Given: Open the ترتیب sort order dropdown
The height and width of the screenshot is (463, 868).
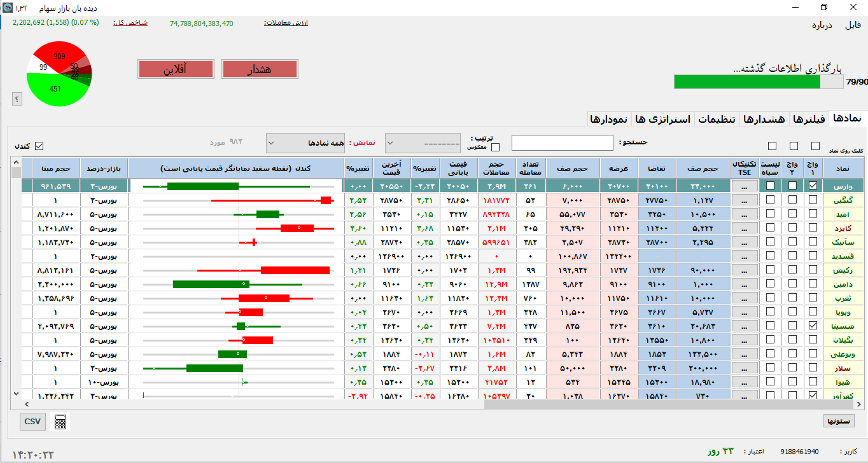Looking at the screenshot, I should (x=423, y=143).
